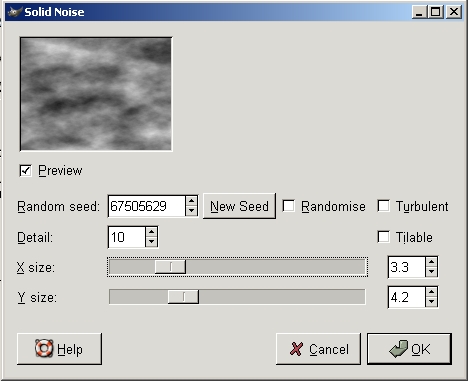Viewport: 468px width, 381px height.
Task: Click the Y size slider handle
Action: [x=183, y=297]
